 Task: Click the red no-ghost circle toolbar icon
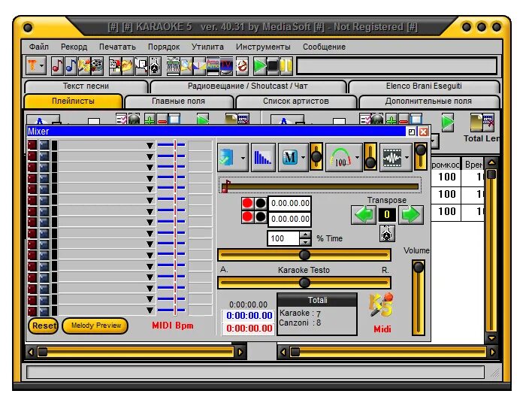click(x=242, y=66)
